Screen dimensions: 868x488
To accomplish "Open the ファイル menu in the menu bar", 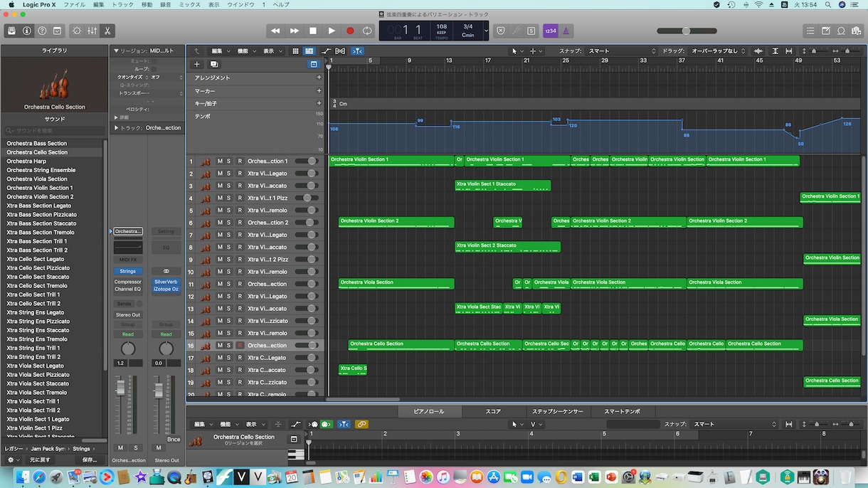I will coord(74,4).
